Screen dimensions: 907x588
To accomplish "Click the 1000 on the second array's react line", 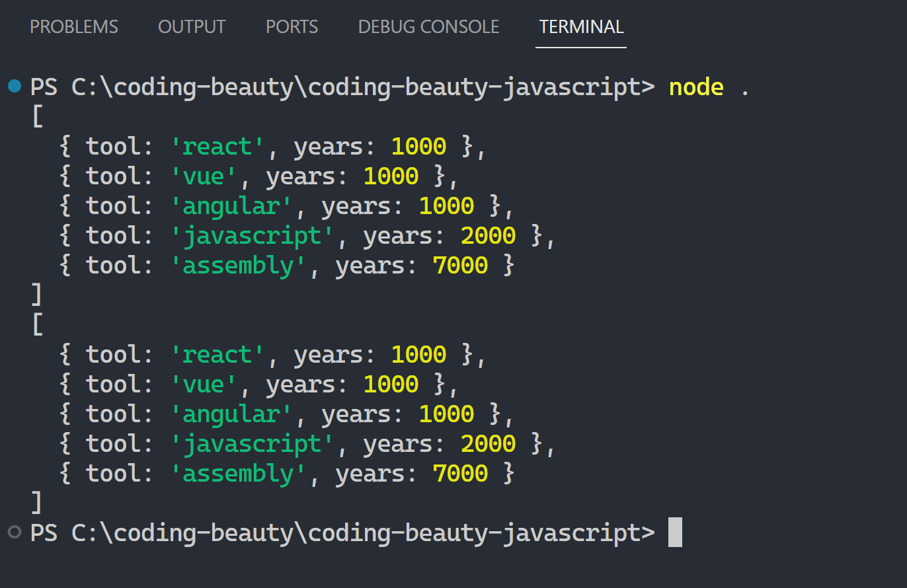I will click(x=418, y=354).
